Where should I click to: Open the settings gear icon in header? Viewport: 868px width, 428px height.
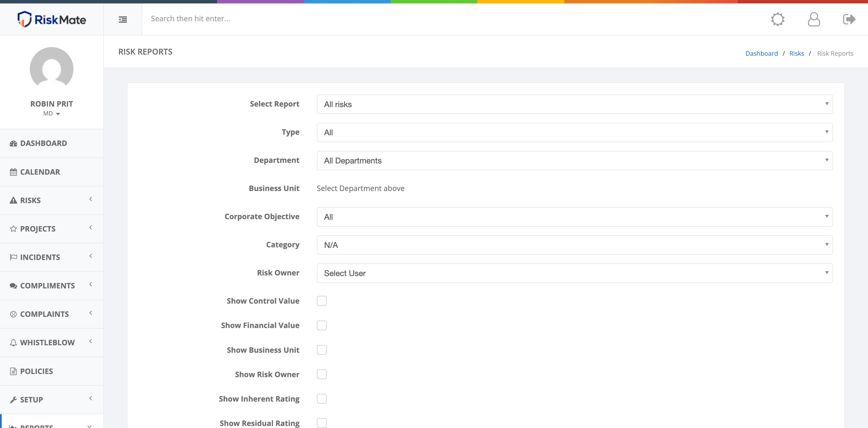click(x=778, y=19)
